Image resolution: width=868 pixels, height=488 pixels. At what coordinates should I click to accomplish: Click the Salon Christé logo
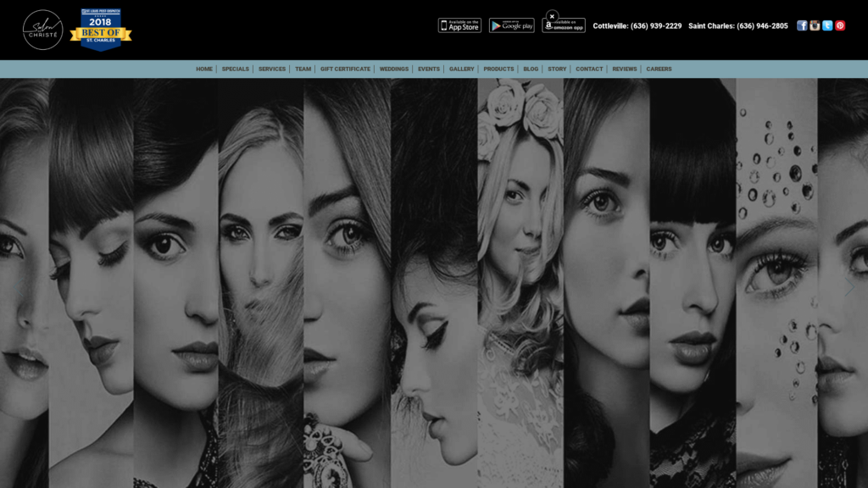(42, 30)
